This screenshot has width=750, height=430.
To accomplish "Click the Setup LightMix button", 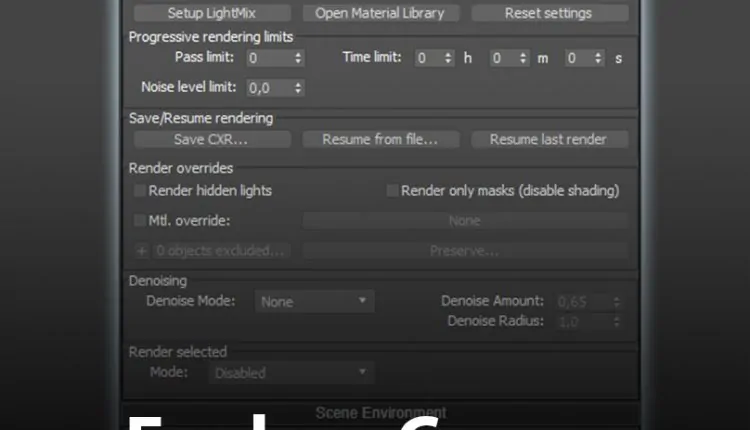I will (x=212, y=13).
